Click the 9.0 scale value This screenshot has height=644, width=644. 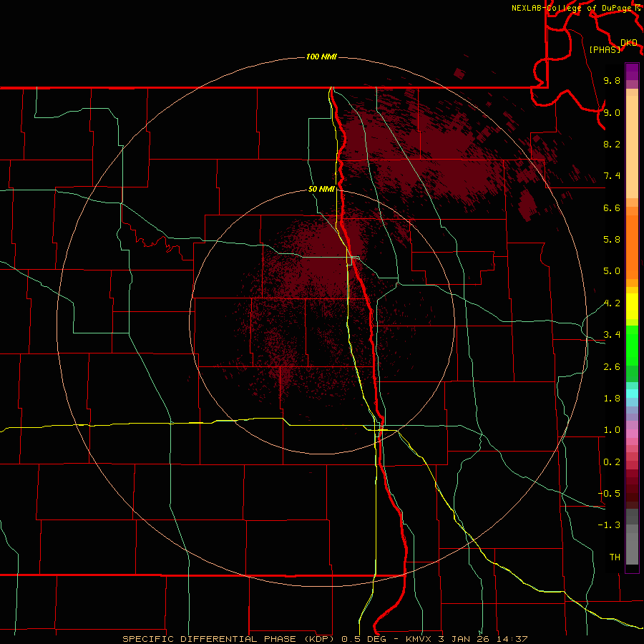612,112
